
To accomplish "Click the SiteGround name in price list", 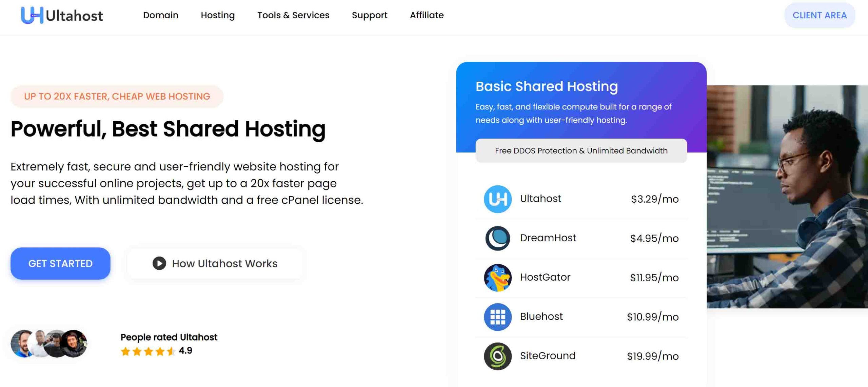I will [548, 356].
